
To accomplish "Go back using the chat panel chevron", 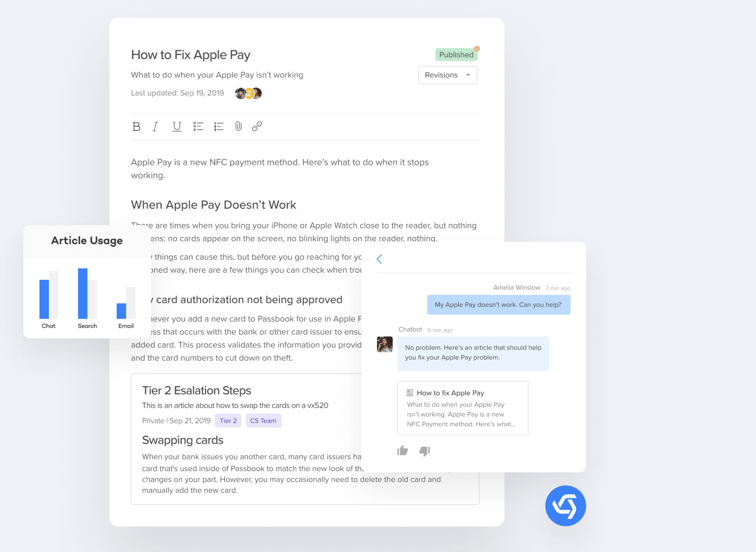I will coord(380,259).
